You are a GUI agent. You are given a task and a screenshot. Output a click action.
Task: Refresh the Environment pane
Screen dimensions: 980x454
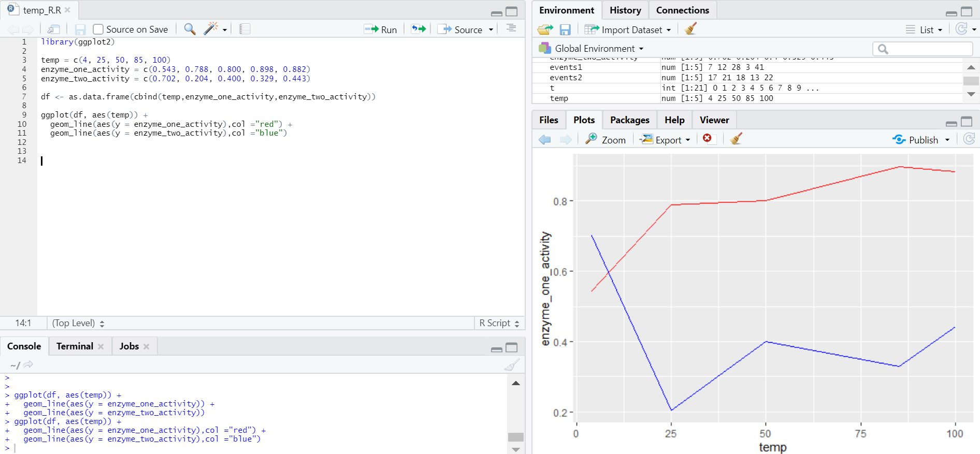point(961,29)
